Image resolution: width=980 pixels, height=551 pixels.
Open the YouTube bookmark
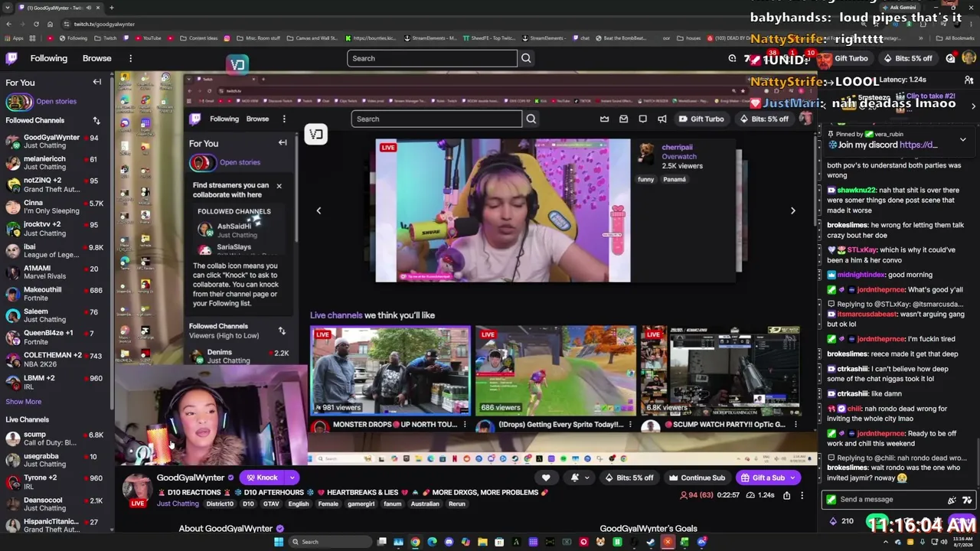pos(148,38)
